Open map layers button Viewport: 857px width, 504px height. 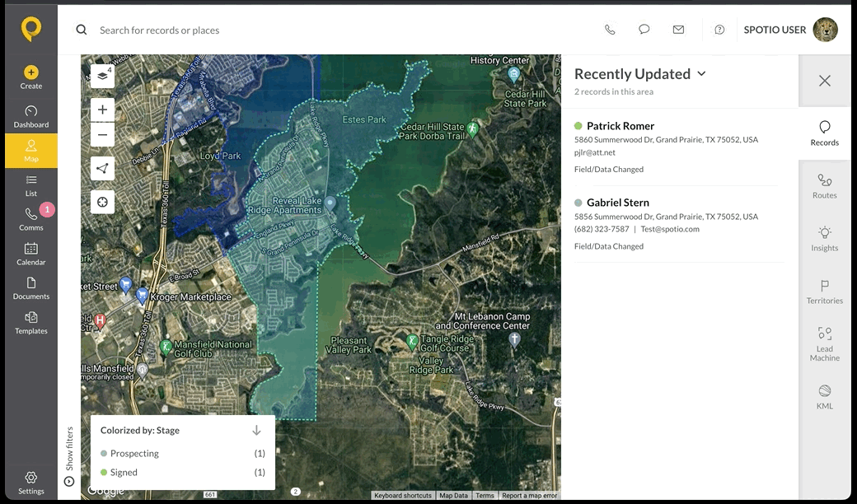(102, 76)
